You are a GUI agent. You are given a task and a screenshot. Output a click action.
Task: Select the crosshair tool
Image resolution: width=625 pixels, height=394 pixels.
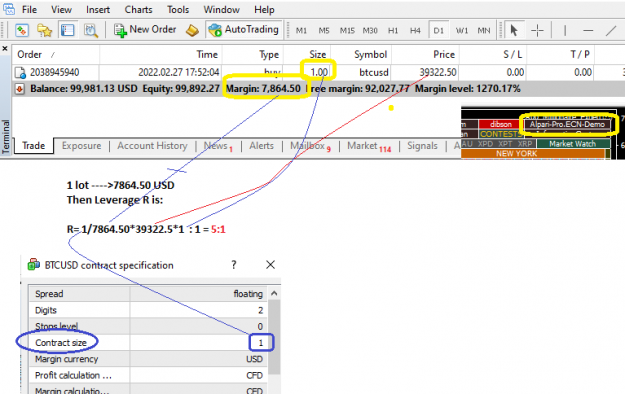(x=537, y=30)
